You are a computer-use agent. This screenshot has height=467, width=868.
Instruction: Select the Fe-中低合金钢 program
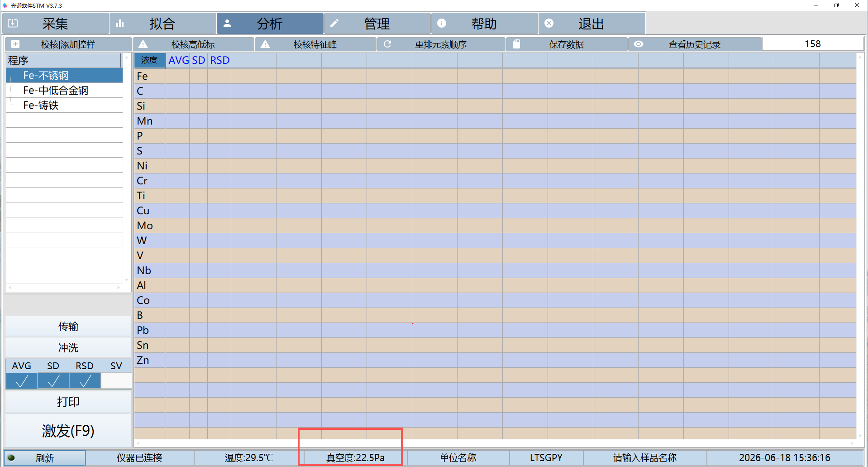[x=64, y=90]
